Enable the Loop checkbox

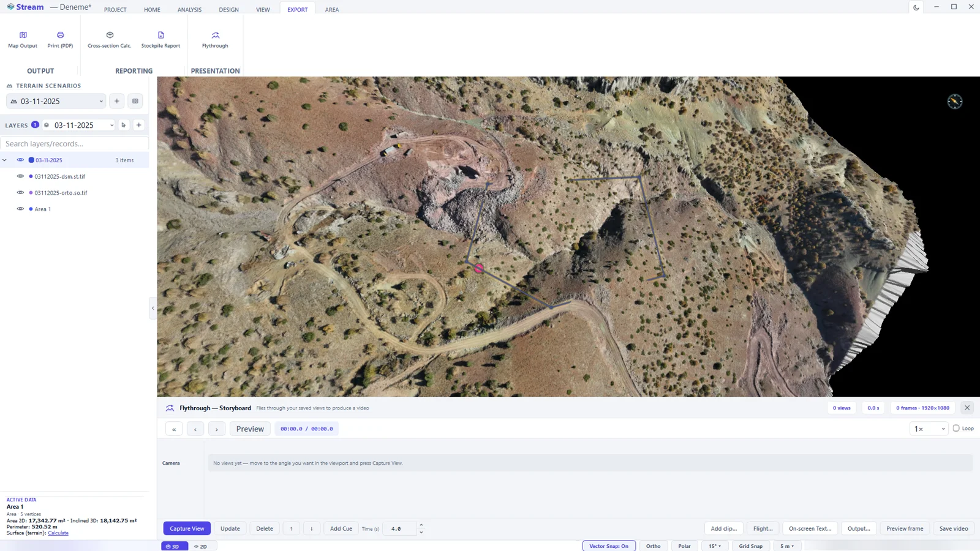[956, 429]
